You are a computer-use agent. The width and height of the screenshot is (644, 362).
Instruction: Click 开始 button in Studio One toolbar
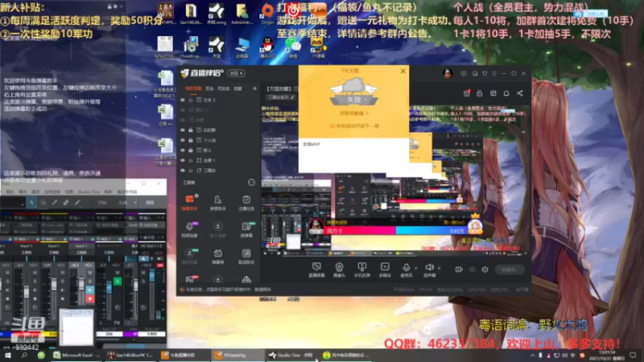pos(103,203)
